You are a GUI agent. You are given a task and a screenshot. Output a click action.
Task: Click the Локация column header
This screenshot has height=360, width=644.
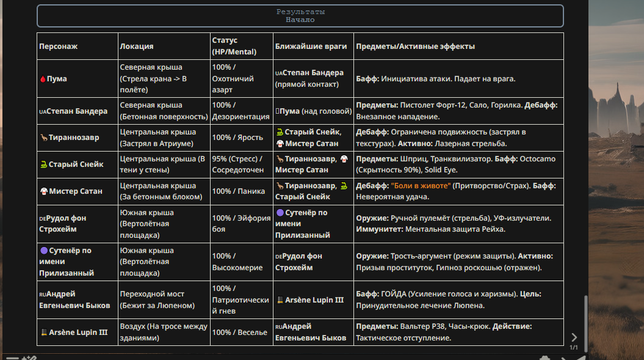click(x=137, y=46)
